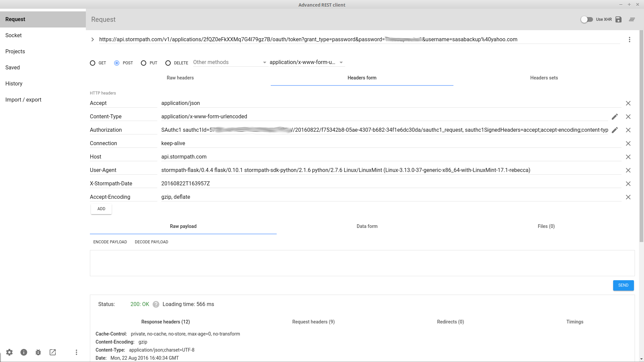Edit the X-Stormpath-Date value 20160822T163957Z

point(391,184)
